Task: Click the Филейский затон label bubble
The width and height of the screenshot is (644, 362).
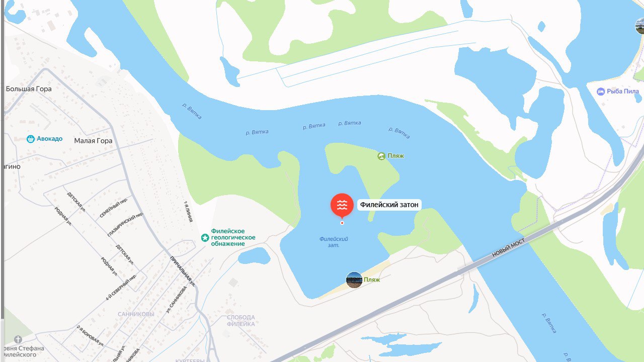Action: 389,205
